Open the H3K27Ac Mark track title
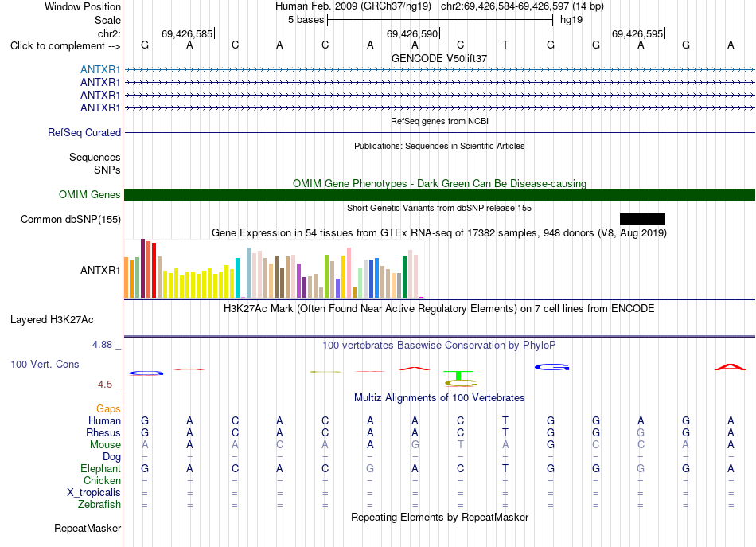 click(439, 309)
